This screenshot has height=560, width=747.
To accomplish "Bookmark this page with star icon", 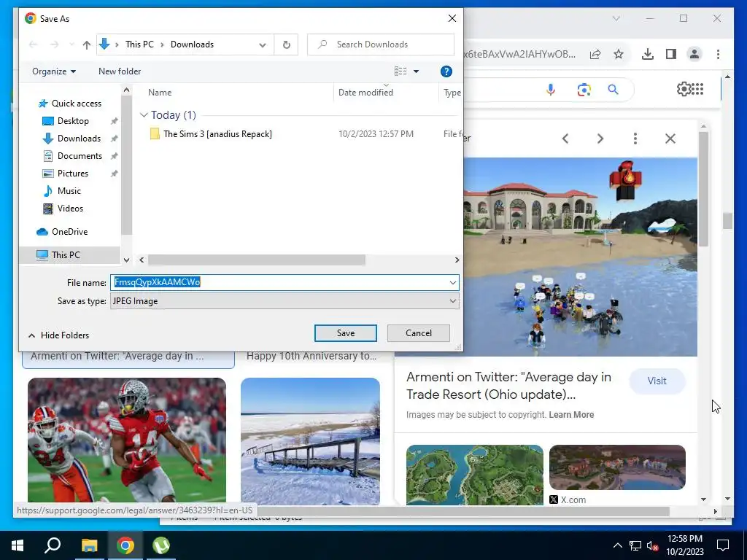I will click(x=619, y=54).
